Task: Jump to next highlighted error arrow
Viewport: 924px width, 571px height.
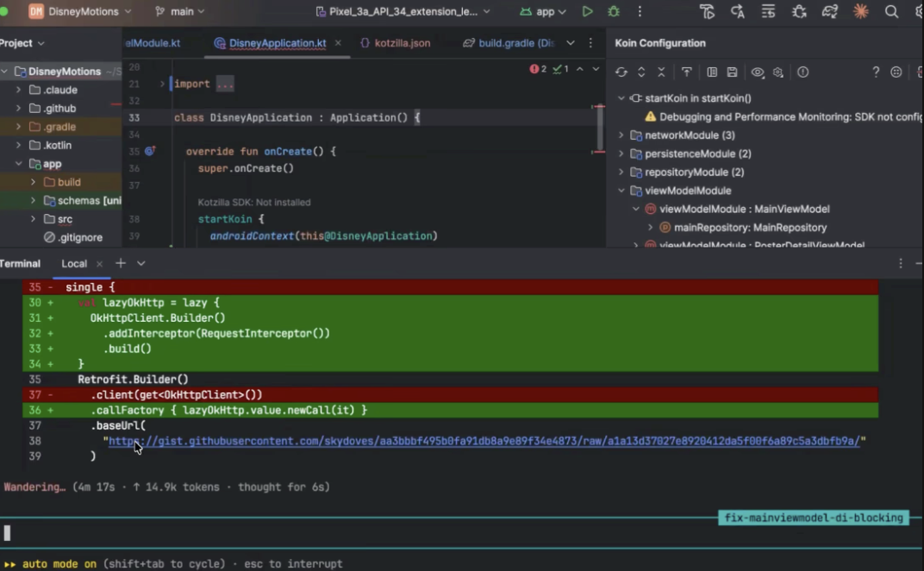Action: tap(596, 69)
